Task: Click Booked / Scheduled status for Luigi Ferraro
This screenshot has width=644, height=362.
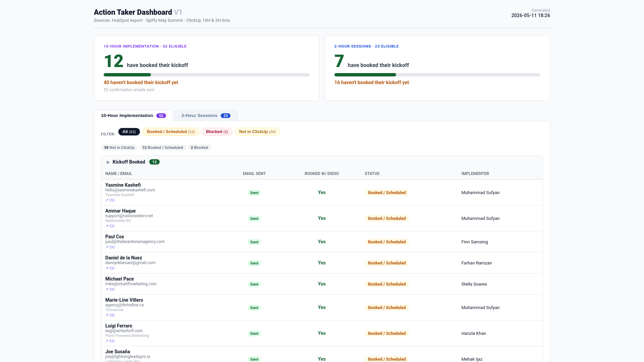Action: pyautogui.click(x=387, y=334)
